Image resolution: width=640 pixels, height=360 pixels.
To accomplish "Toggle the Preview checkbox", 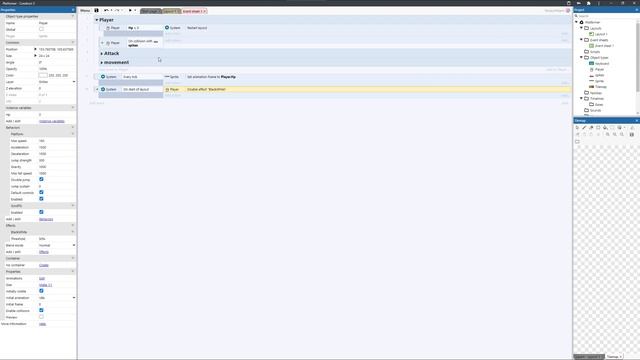I will (41, 317).
